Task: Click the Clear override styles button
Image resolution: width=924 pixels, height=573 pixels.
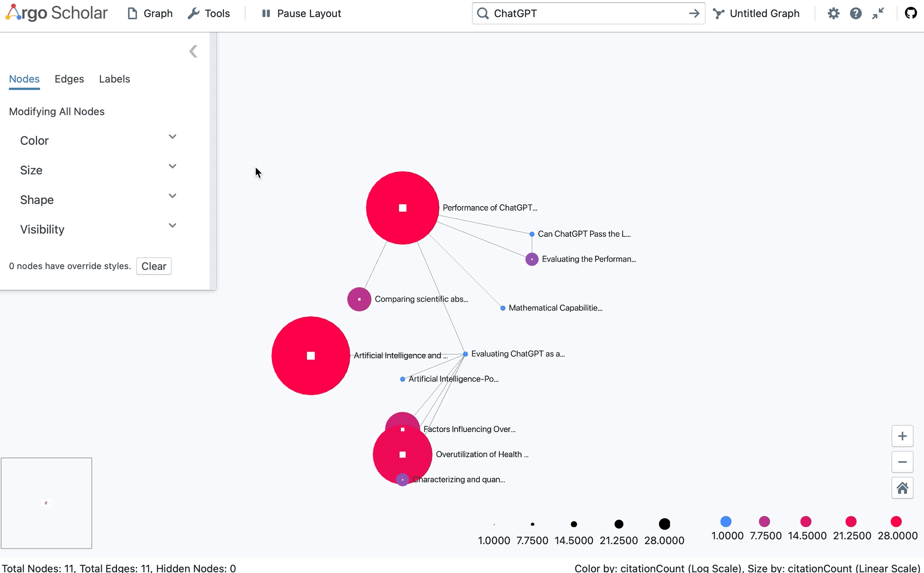Action: 154,266
